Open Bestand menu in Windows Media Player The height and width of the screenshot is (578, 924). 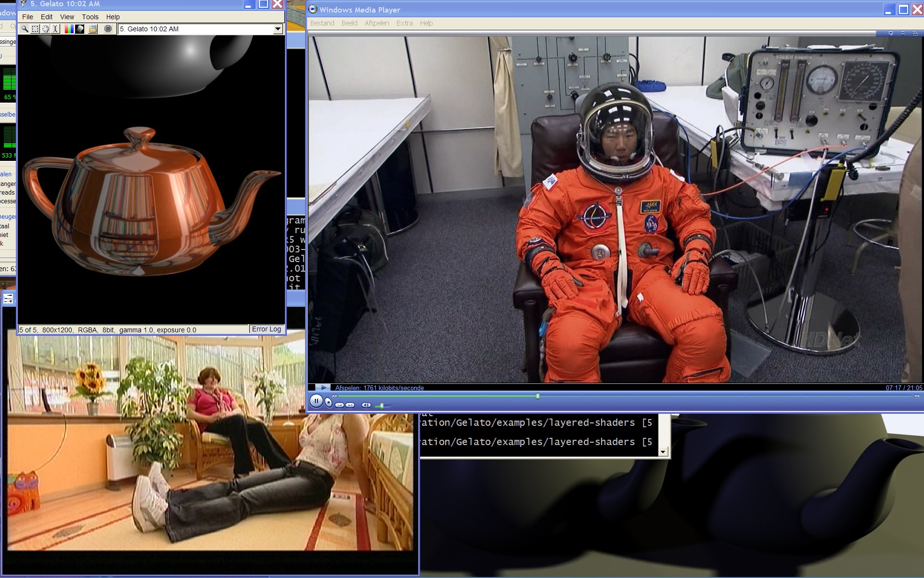pyautogui.click(x=322, y=23)
